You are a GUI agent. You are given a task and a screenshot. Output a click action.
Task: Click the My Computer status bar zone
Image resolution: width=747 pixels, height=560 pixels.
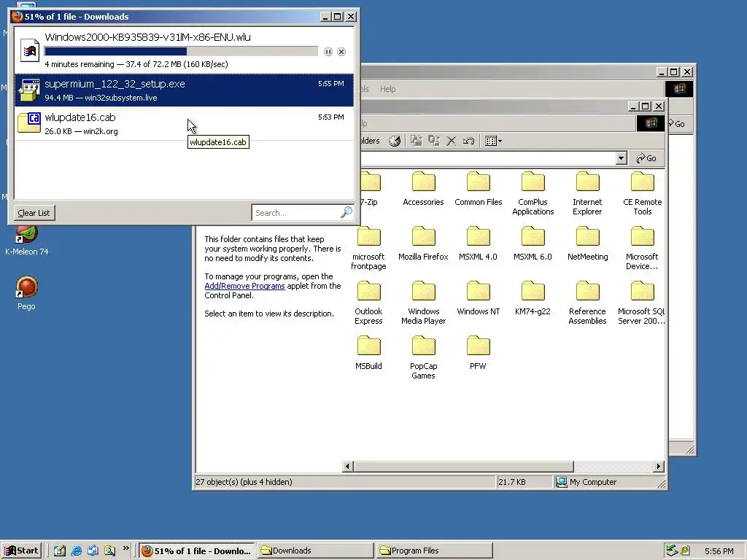610,482
